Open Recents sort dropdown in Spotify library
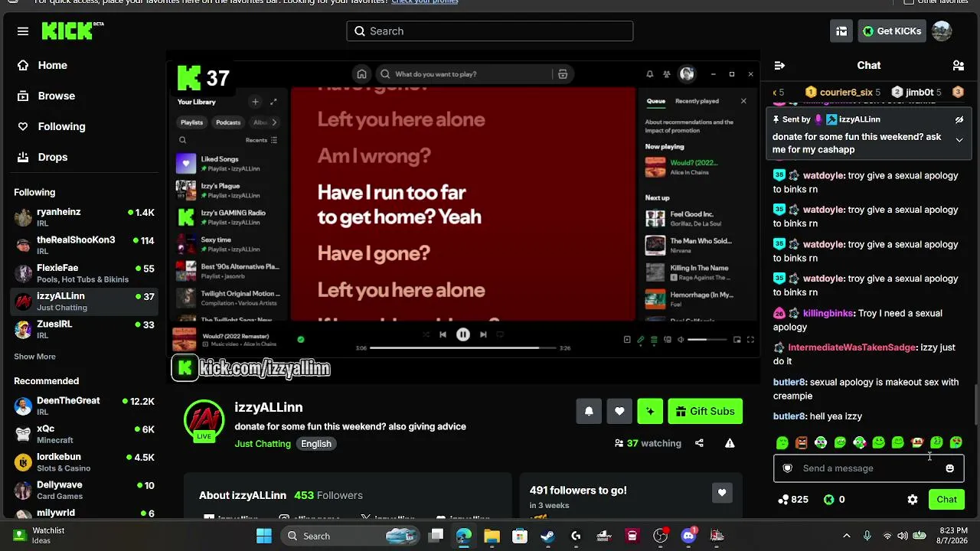 point(261,140)
